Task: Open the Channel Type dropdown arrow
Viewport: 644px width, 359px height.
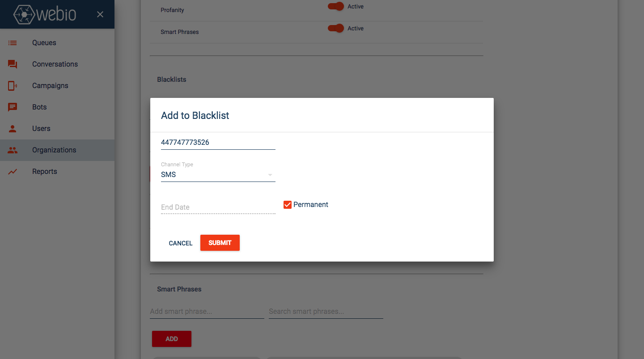Action: tap(270, 175)
